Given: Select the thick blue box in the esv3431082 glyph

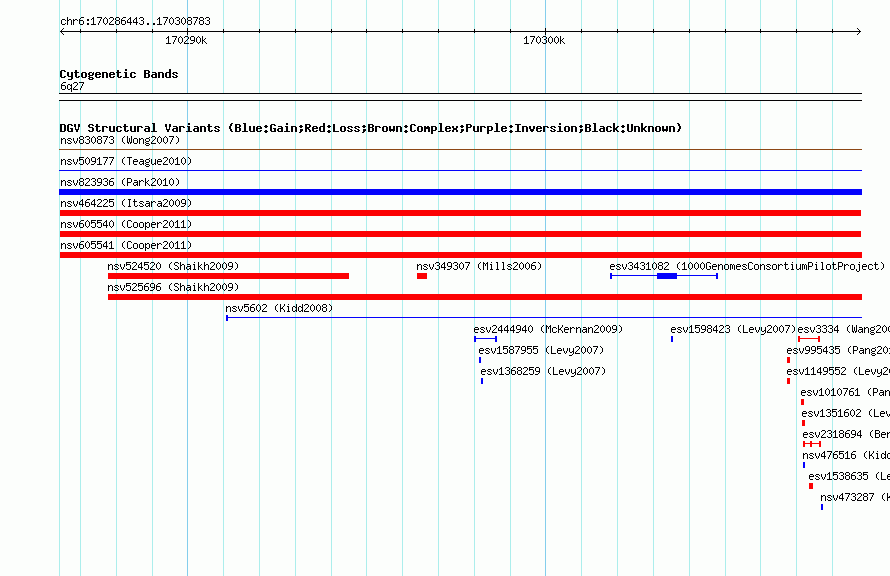Looking at the screenshot, I should pos(667,276).
